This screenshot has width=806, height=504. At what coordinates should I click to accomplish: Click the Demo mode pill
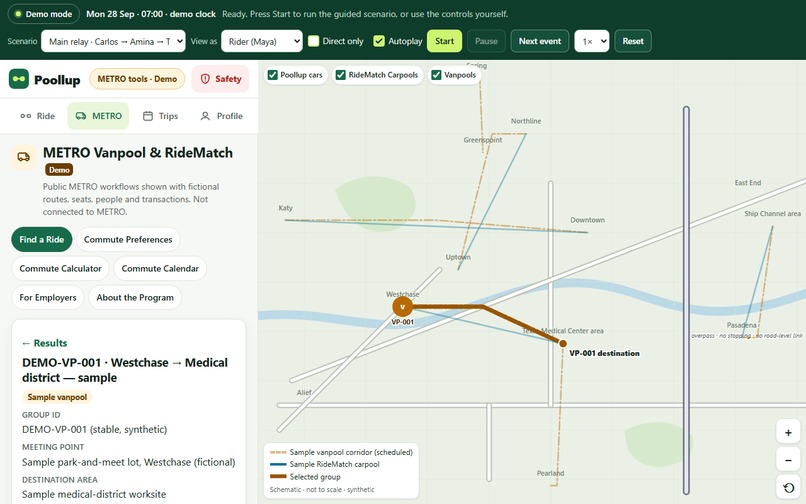pos(44,14)
